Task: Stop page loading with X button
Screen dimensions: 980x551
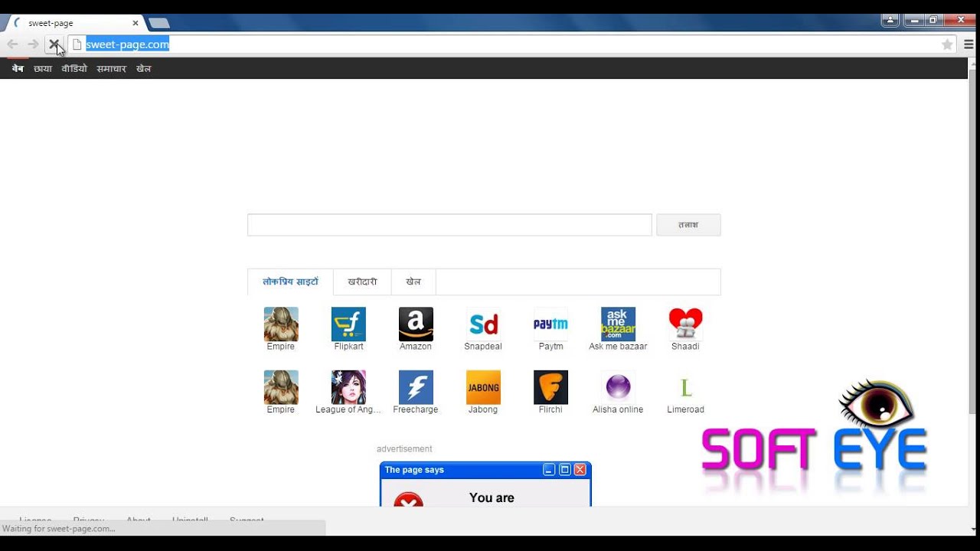Action: [x=54, y=44]
